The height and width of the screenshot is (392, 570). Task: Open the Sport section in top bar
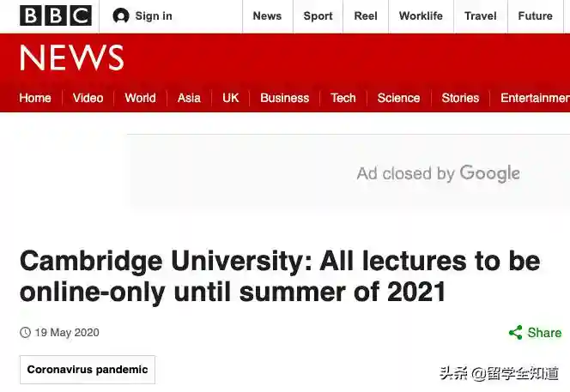pos(318,16)
